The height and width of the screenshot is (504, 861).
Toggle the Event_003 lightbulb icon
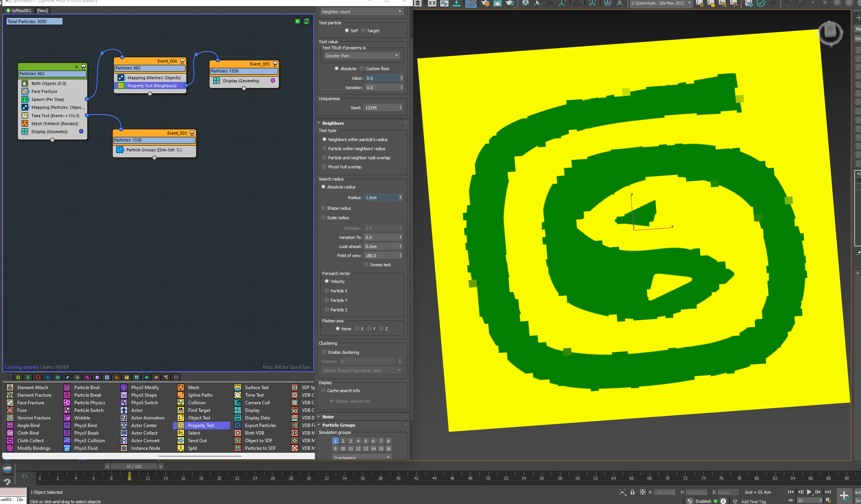coord(192,133)
